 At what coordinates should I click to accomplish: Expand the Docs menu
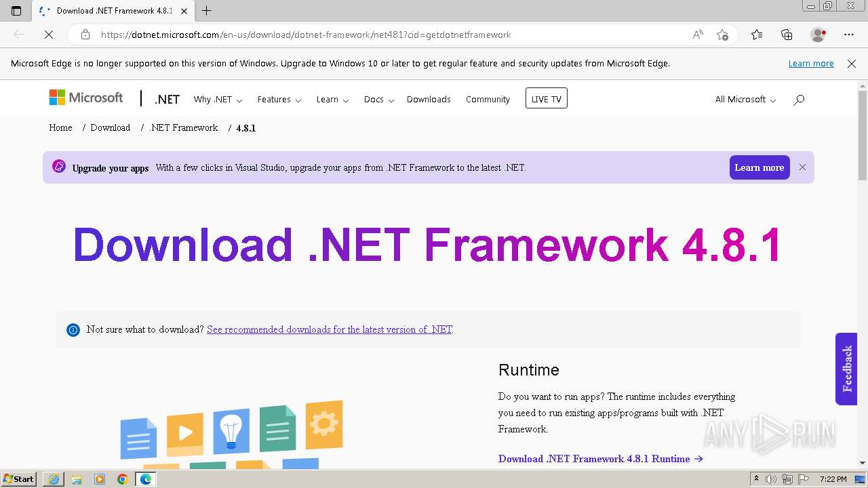click(x=378, y=99)
